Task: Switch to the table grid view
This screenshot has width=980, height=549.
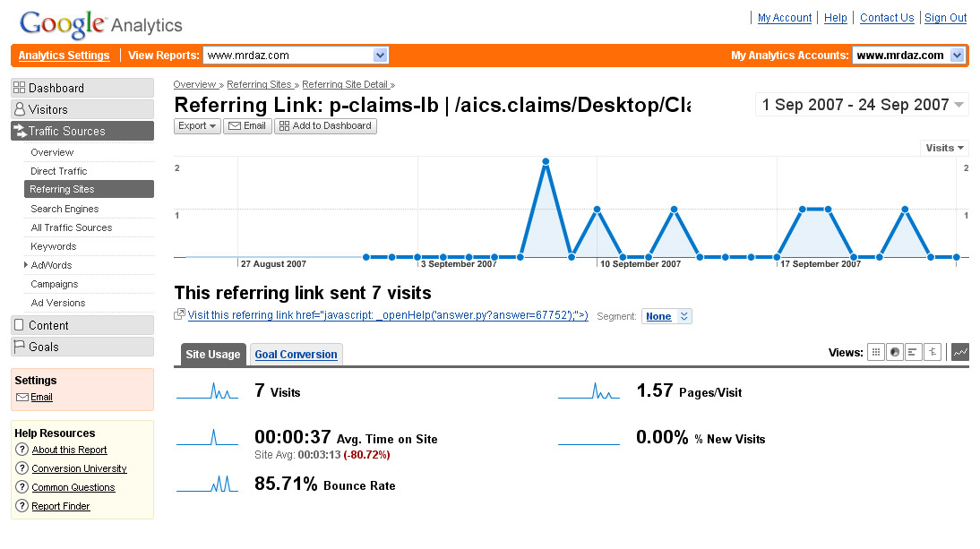Action: point(876,353)
